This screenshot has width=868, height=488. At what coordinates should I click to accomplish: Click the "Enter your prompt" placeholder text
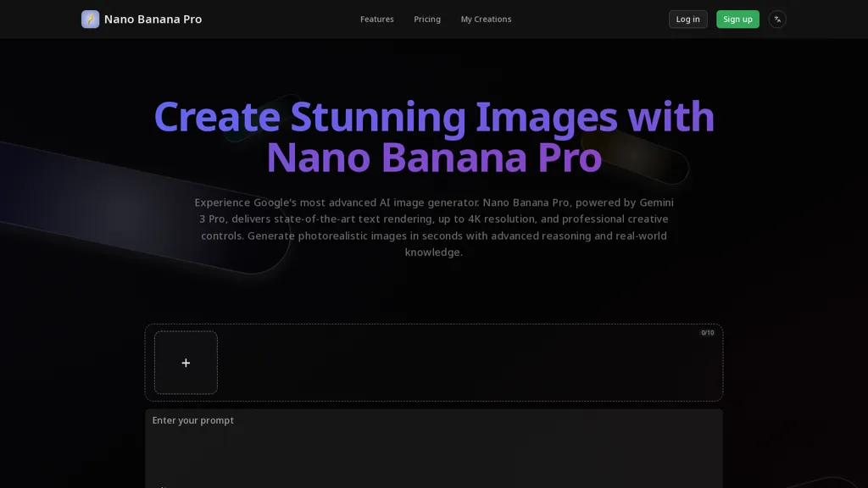click(x=193, y=420)
